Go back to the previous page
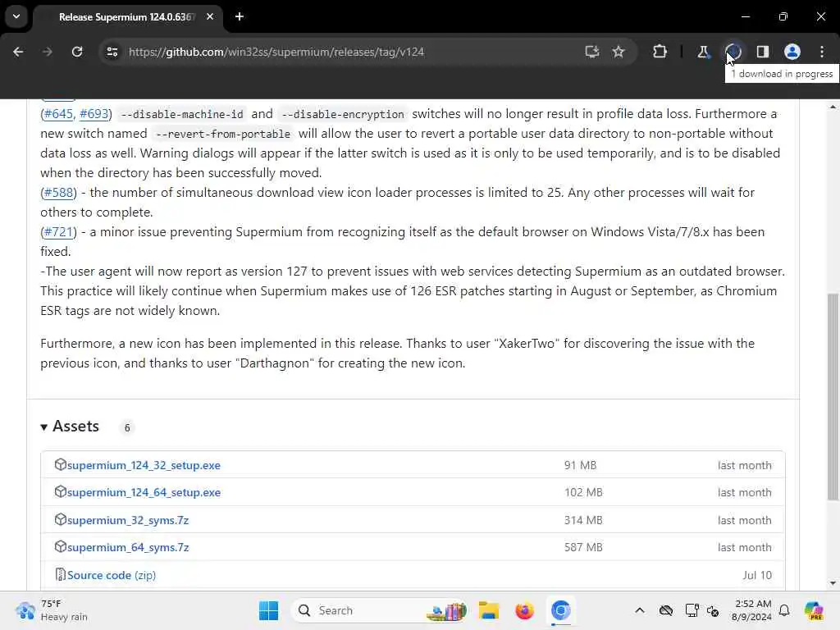The width and height of the screenshot is (840, 630). tap(18, 52)
